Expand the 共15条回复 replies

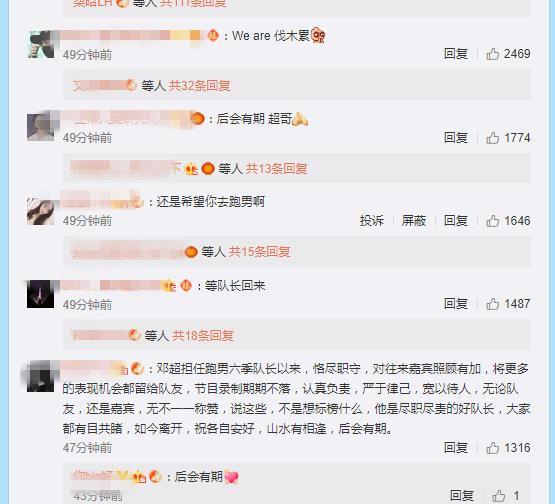pos(259,252)
